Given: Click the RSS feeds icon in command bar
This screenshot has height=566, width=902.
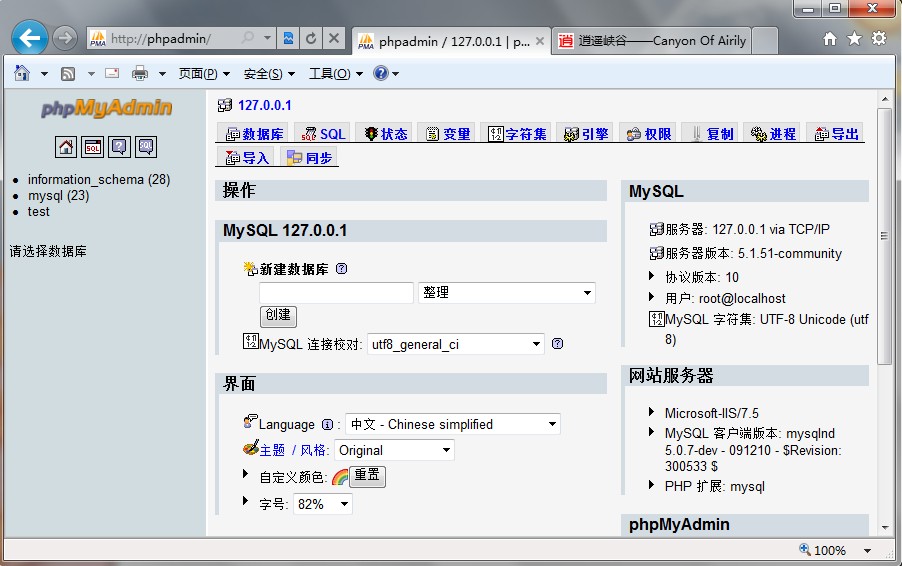Looking at the screenshot, I should (x=68, y=74).
